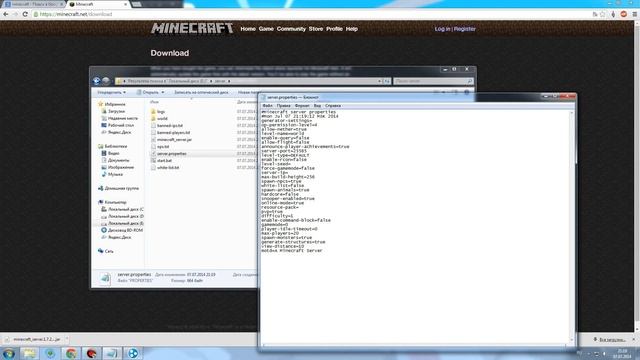Click the online-mode=true line in Notepad

tap(282, 203)
